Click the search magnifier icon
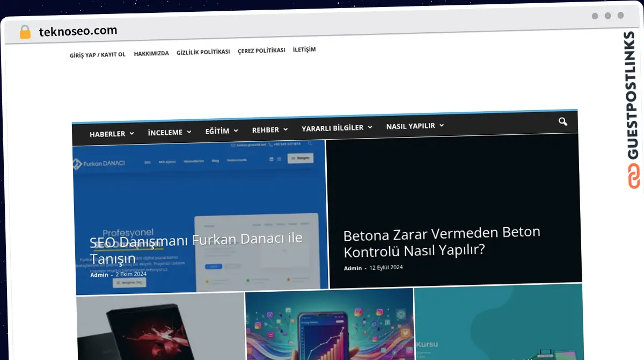Screen dimensions: 644x360 pyautogui.click(x=562, y=122)
